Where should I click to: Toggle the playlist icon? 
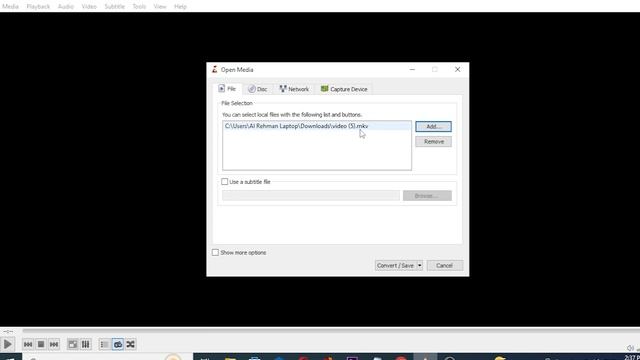click(x=104, y=344)
